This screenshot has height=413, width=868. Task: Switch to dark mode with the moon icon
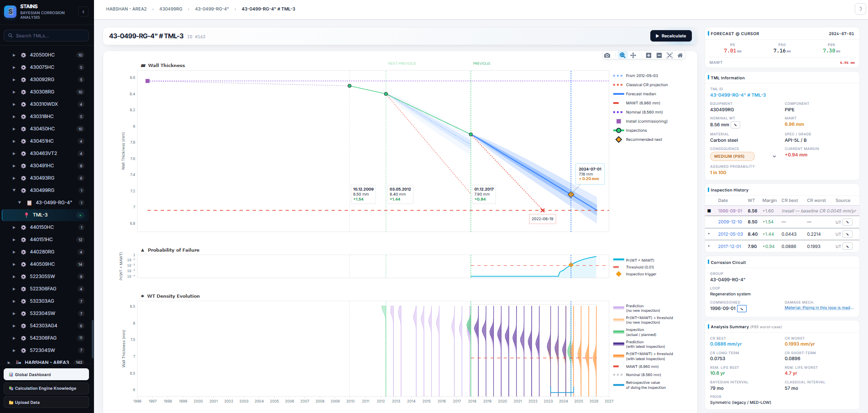click(x=860, y=9)
